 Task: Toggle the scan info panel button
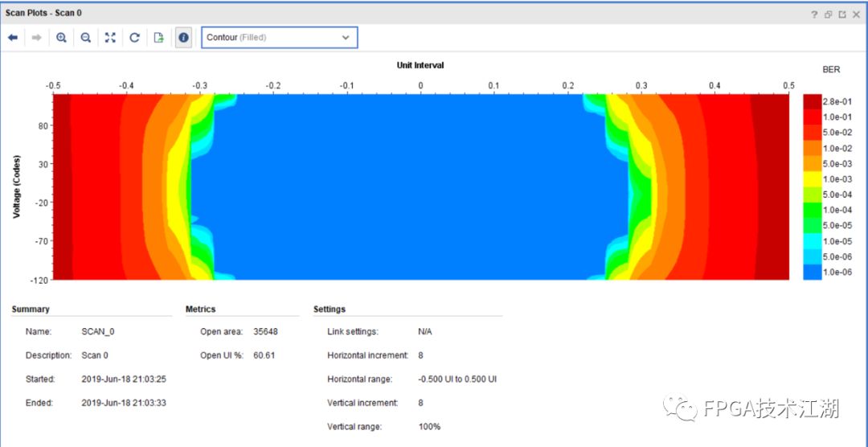183,38
